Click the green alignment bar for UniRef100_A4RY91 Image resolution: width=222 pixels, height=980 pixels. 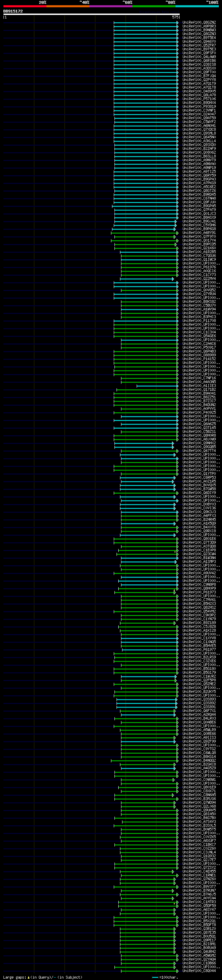pyautogui.click(x=145, y=233)
